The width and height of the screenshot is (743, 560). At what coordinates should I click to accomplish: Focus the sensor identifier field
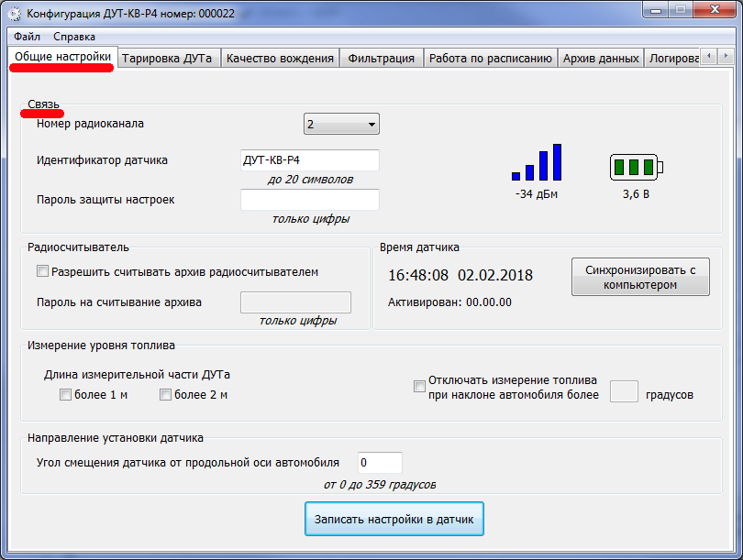(x=310, y=160)
